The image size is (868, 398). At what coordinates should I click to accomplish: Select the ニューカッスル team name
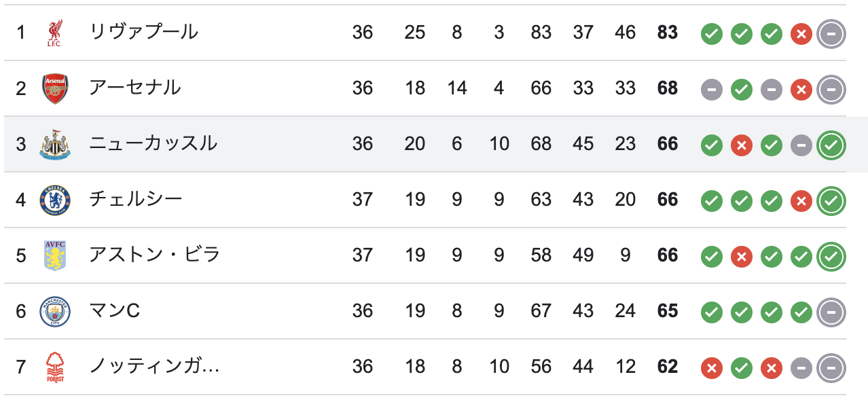click(x=153, y=143)
